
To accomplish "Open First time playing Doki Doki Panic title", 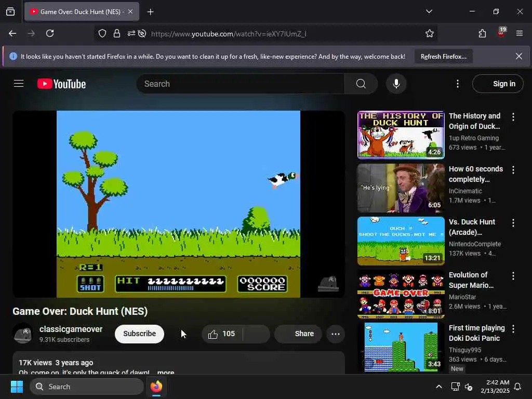I will click(x=477, y=333).
